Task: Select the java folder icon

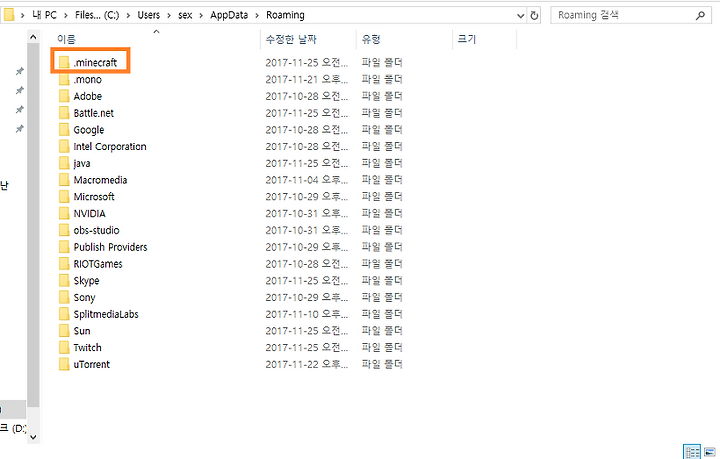Action: pyautogui.click(x=64, y=163)
